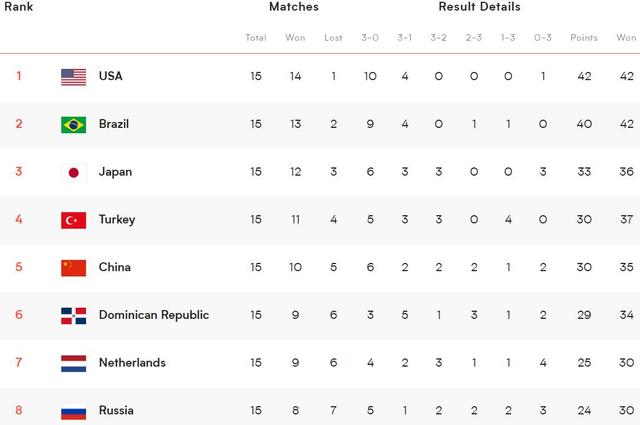Sort by the Points column header
This screenshot has height=425, width=640.
pos(583,38)
